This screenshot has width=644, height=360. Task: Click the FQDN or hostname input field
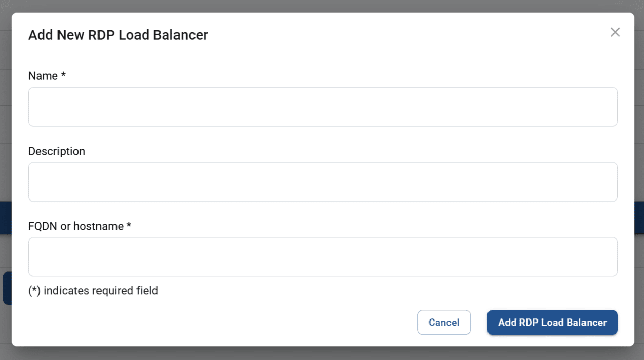pyautogui.click(x=322, y=256)
